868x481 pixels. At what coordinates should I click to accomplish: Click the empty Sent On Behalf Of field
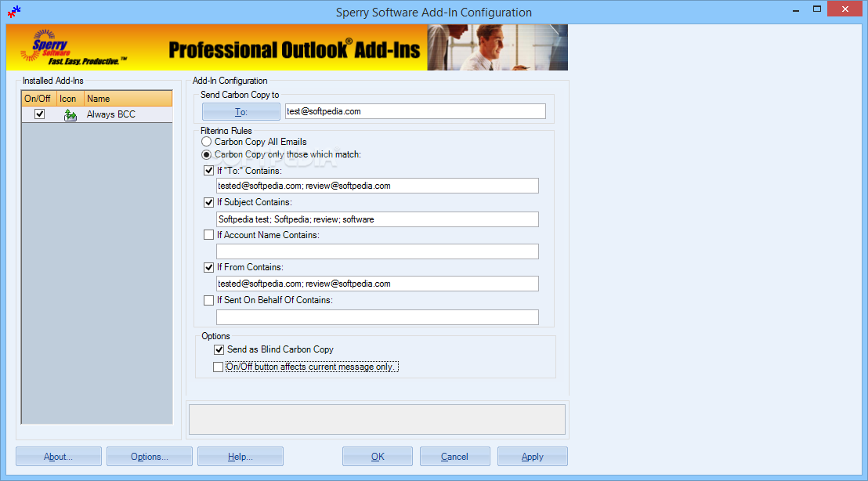pyautogui.click(x=378, y=317)
